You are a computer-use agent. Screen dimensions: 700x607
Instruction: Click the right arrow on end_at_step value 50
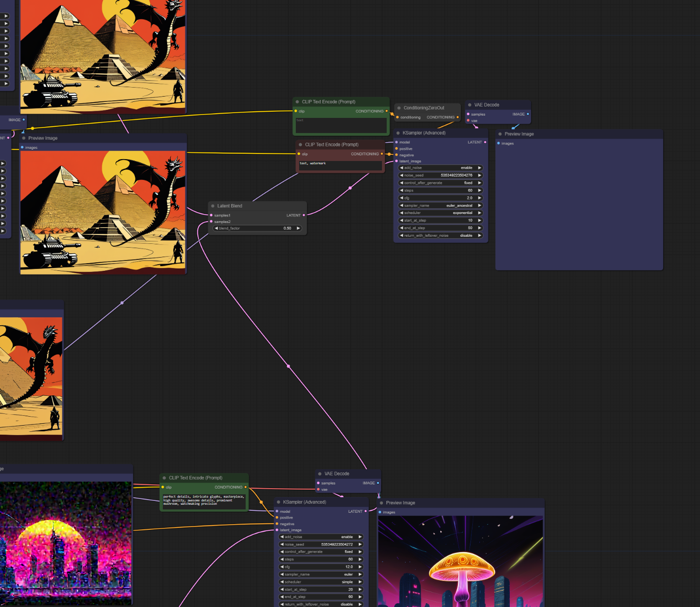(479, 228)
